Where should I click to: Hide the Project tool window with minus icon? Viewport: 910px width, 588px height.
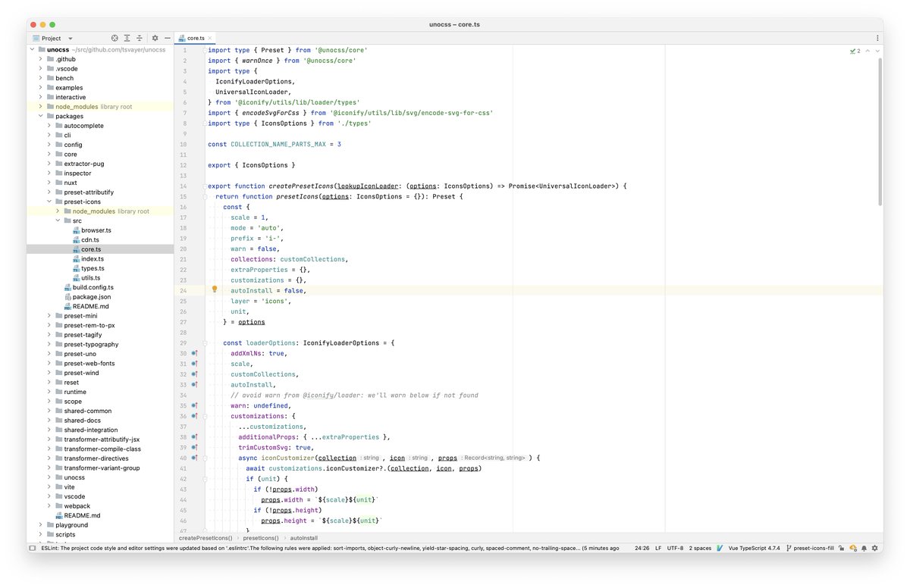click(167, 38)
